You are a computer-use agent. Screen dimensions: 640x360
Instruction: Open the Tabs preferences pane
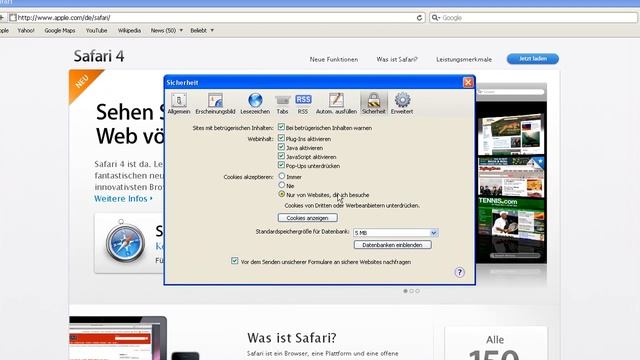(282, 103)
